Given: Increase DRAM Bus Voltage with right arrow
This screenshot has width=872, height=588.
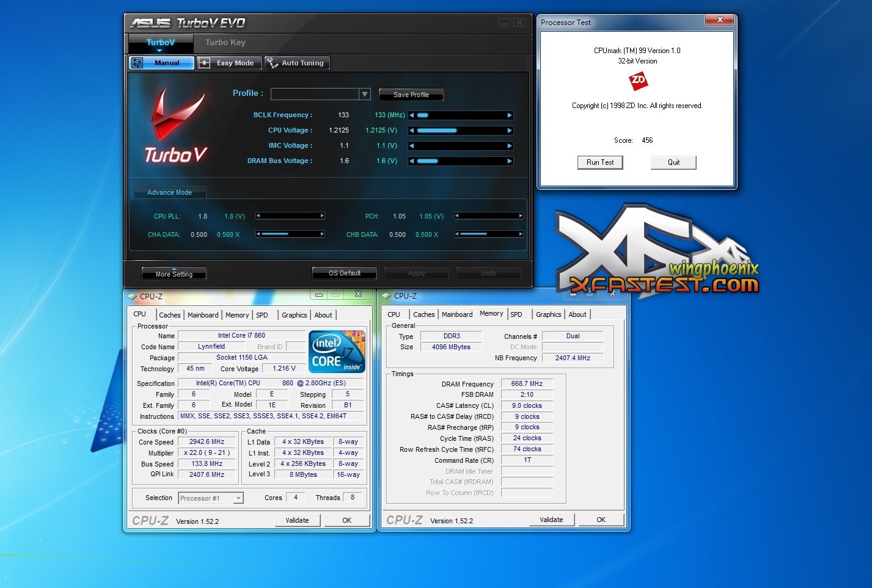Looking at the screenshot, I should 510,161.
